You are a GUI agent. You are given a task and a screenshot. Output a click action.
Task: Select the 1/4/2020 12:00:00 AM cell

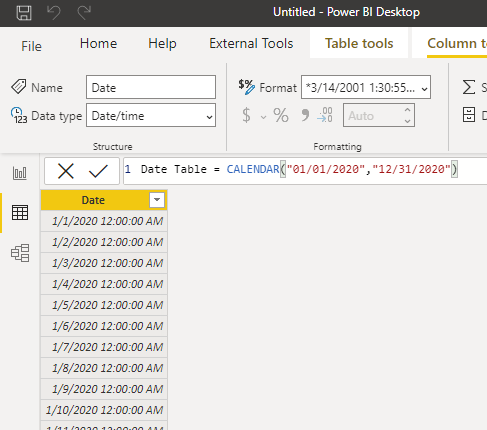pyautogui.click(x=104, y=284)
